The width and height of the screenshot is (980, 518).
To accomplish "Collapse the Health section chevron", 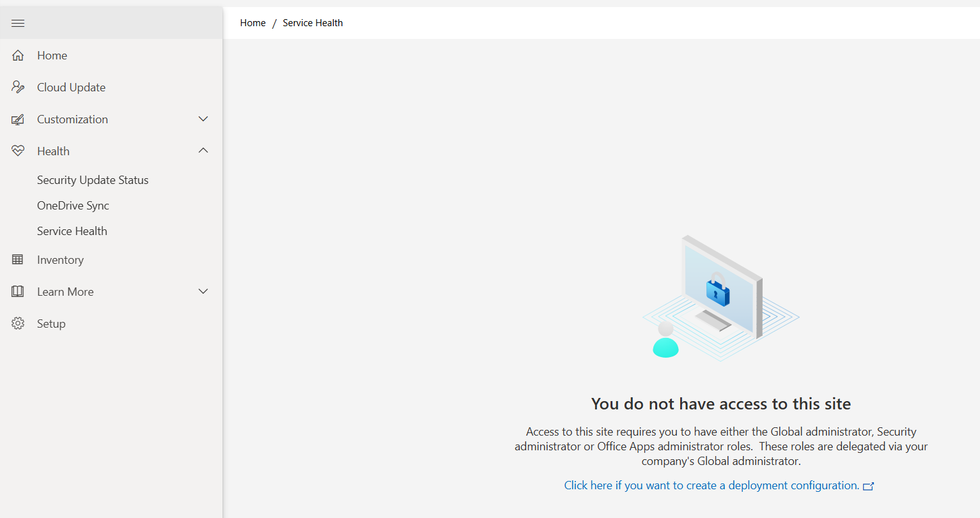I will [x=203, y=151].
